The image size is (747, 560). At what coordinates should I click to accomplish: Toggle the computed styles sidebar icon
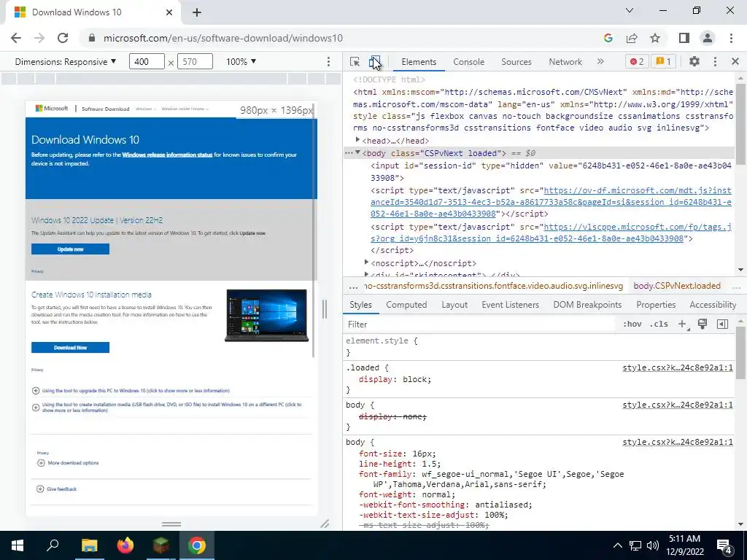coord(722,324)
